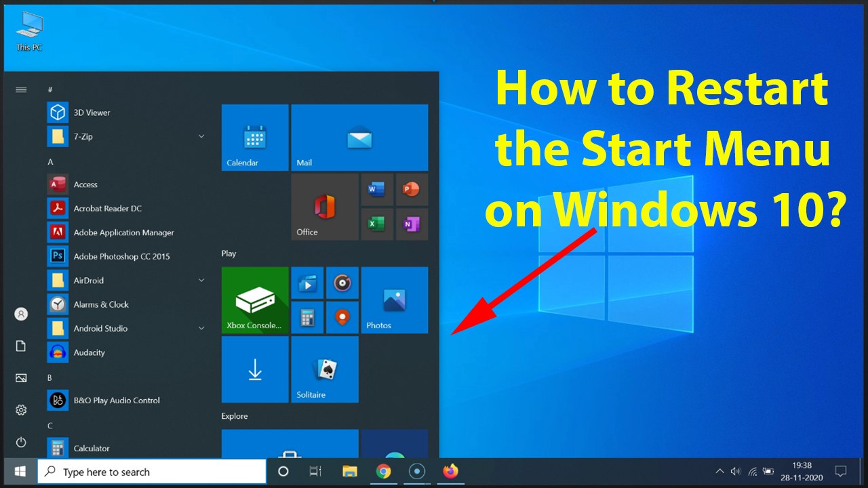Open Pictures from the Start rail
The height and width of the screenshot is (488, 868).
pyautogui.click(x=21, y=378)
